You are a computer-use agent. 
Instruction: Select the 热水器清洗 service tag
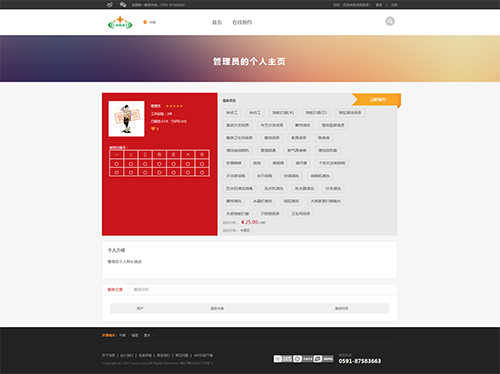(x=304, y=188)
